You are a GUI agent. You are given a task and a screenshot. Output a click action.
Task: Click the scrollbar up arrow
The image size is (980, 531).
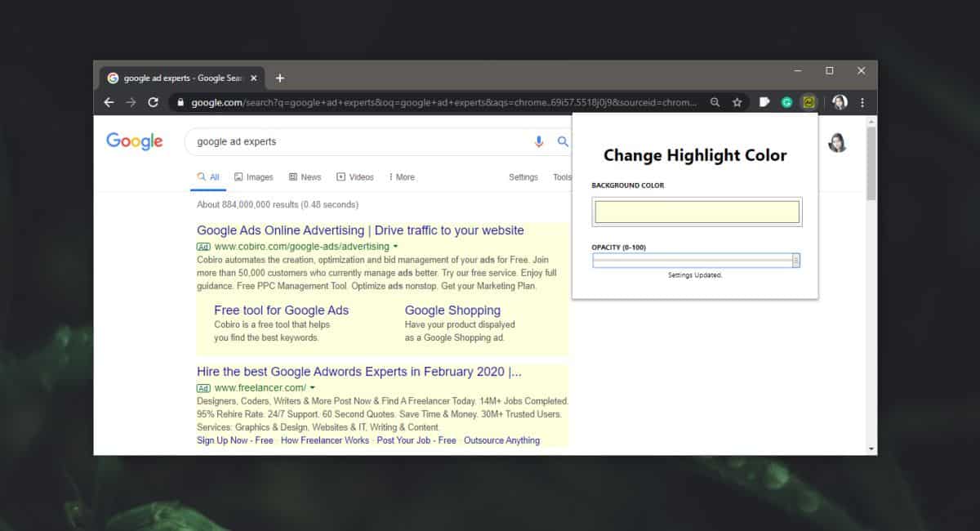pyautogui.click(x=871, y=121)
